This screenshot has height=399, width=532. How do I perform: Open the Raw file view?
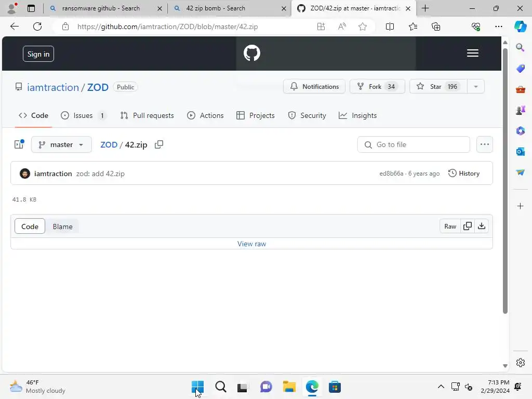(x=450, y=227)
